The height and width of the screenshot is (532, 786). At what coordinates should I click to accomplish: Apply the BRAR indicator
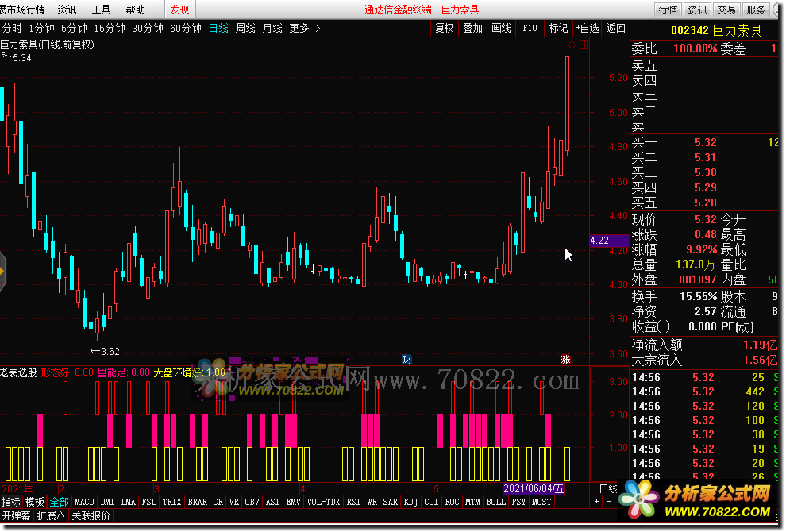coord(197,502)
